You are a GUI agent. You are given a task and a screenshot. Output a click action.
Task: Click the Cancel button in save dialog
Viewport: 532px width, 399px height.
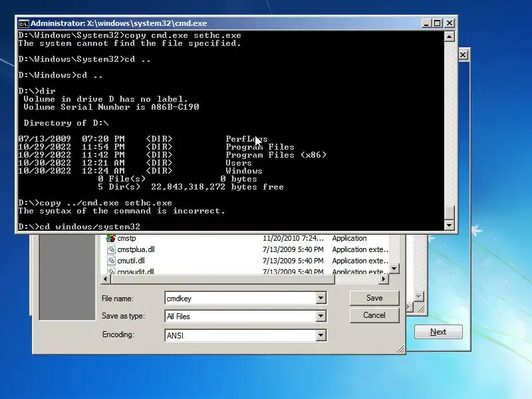tap(374, 315)
